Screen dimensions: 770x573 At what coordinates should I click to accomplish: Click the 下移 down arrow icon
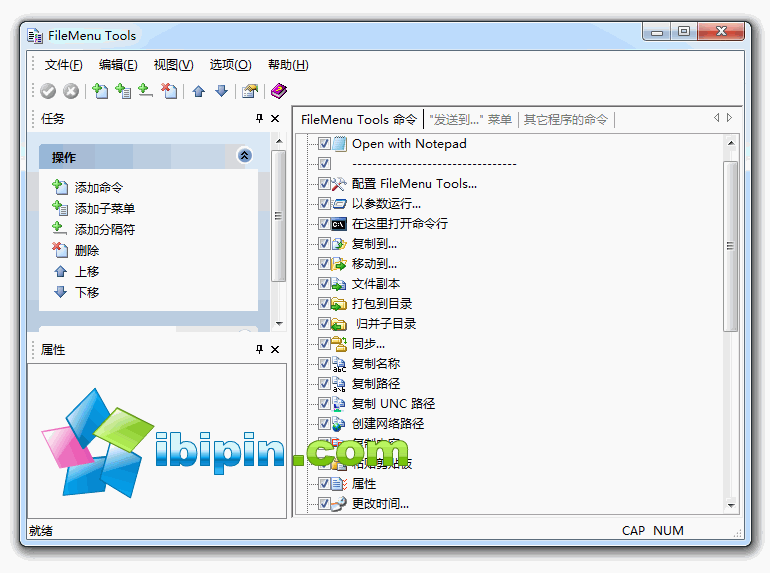[x=60, y=292]
